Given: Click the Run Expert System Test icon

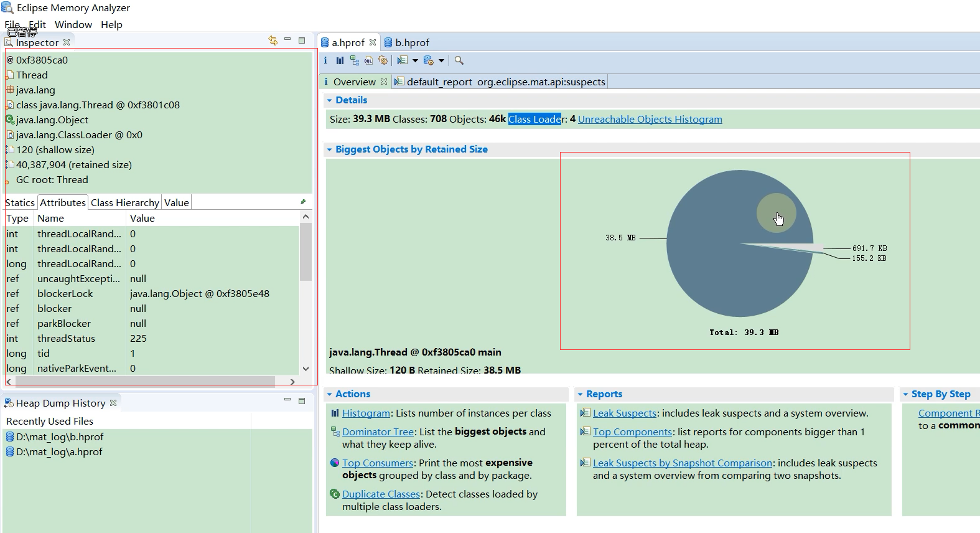Looking at the screenshot, I should click(x=403, y=60).
